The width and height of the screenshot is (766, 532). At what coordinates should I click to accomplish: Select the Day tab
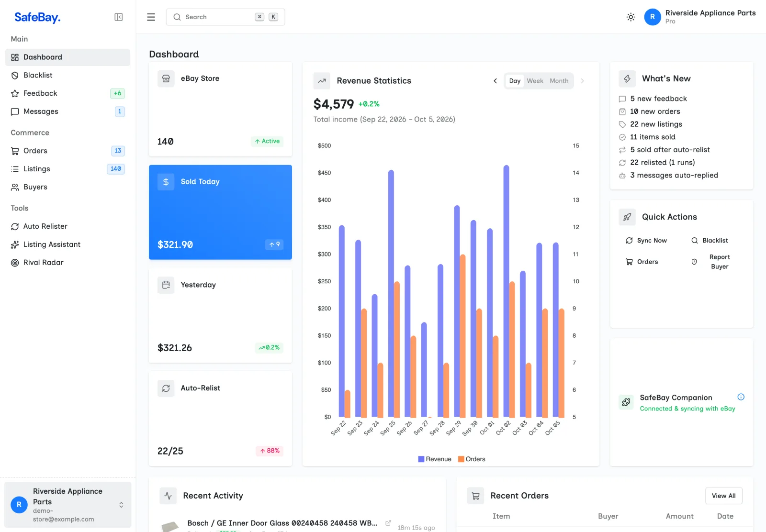coord(515,81)
